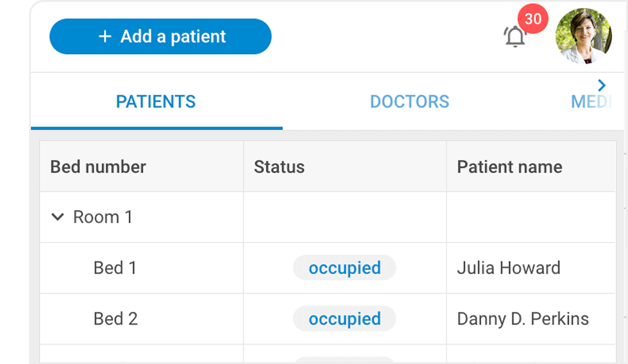Collapse the Room 1 chevron
The height and width of the screenshot is (364, 628).
click(x=58, y=217)
